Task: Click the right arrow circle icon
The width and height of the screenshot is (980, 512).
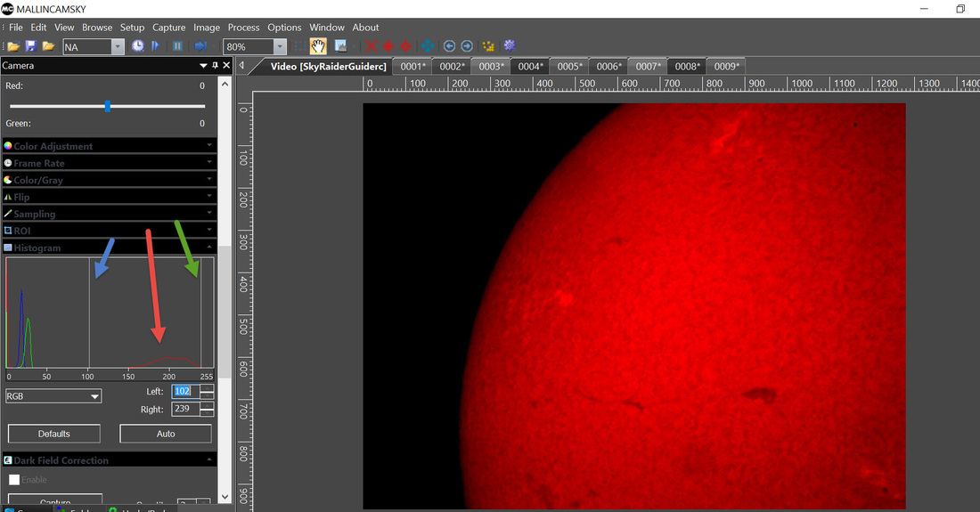Action: (467, 46)
